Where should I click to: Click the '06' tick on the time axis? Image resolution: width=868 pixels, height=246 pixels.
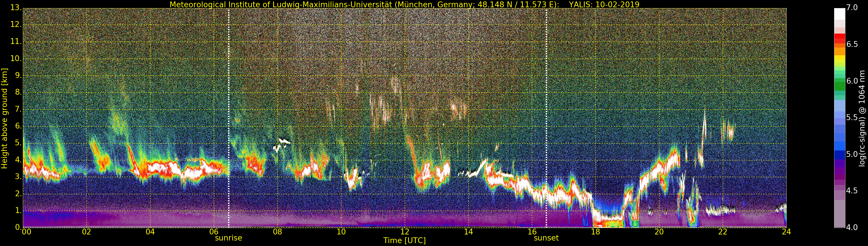coord(214,232)
